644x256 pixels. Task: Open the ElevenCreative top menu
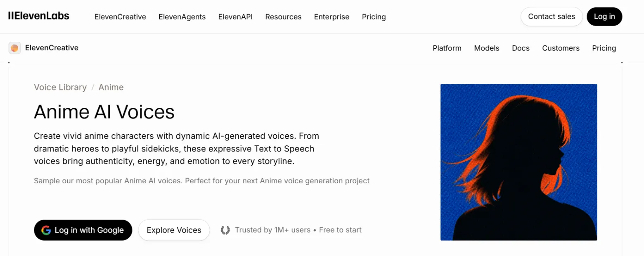(x=120, y=17)
